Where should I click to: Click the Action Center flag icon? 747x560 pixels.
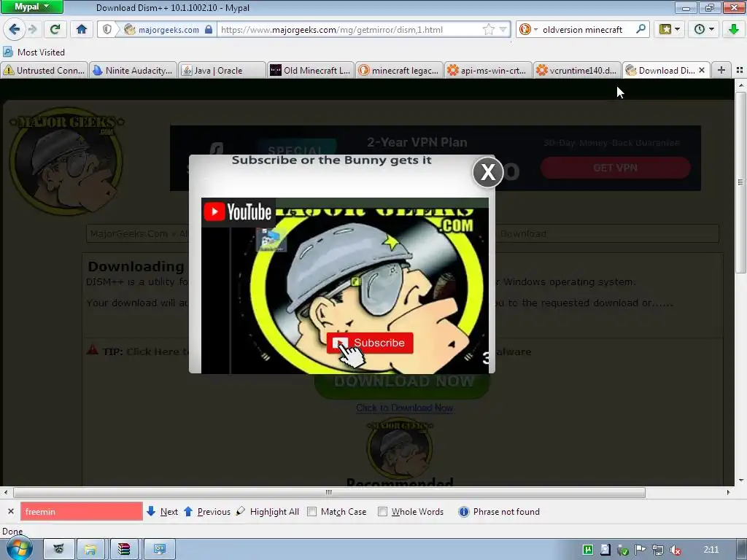tap(640, 550)
